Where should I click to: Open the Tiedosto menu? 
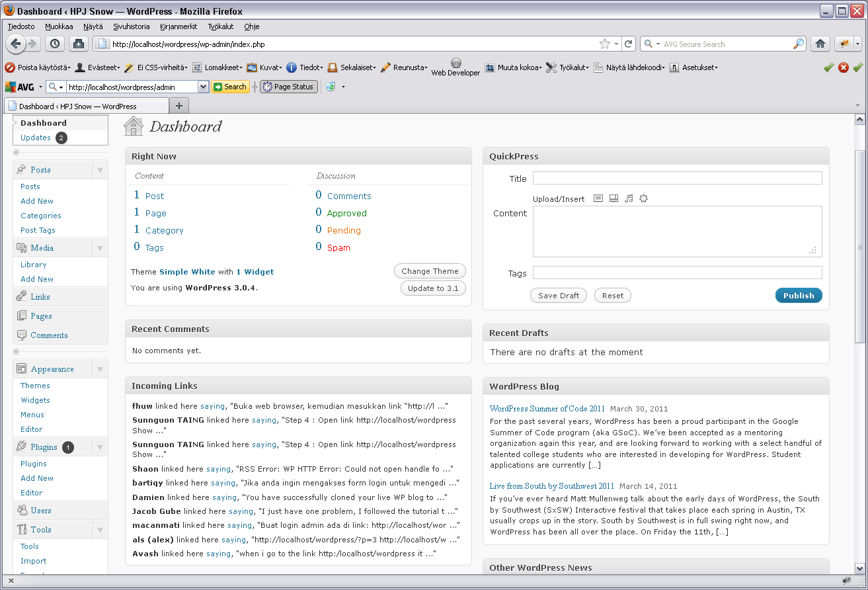[x=21, y=26]
